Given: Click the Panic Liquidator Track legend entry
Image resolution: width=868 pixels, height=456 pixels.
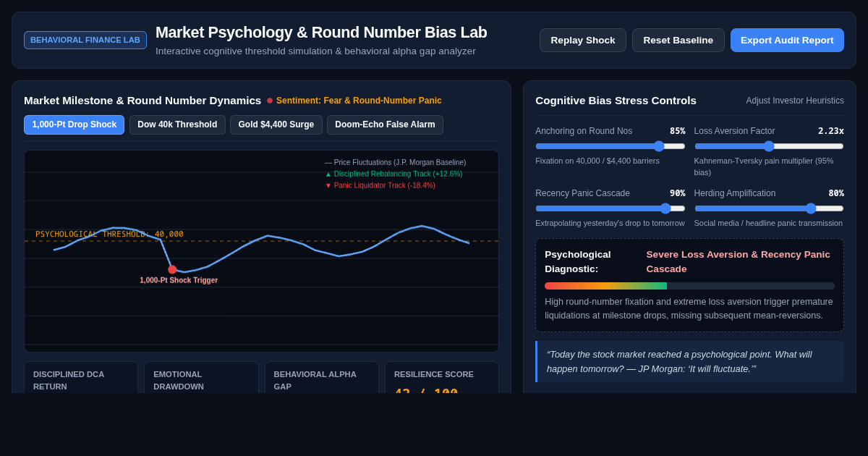Looking at the screenshot, I should pyautogui.click(x=380, y=185).
